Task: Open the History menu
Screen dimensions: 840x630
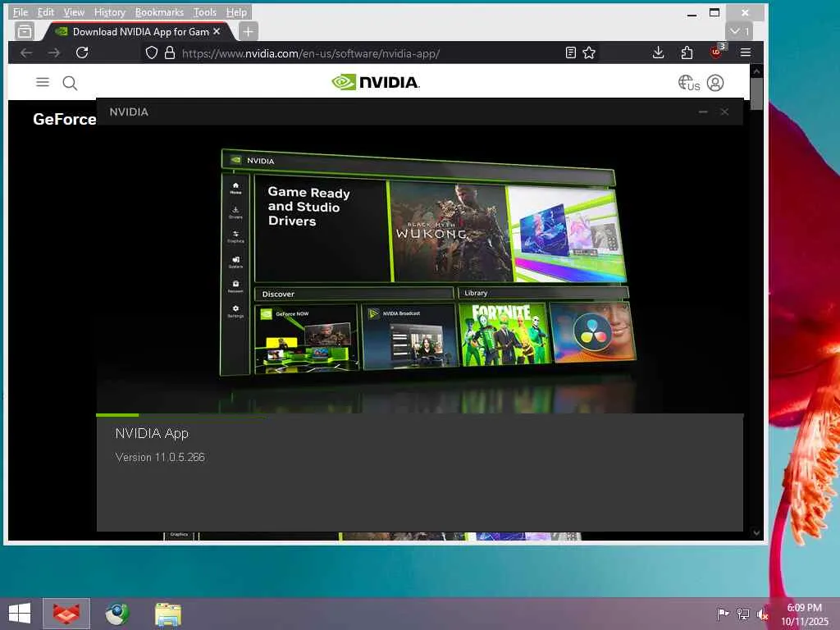Action: click(x=109, y=11)
